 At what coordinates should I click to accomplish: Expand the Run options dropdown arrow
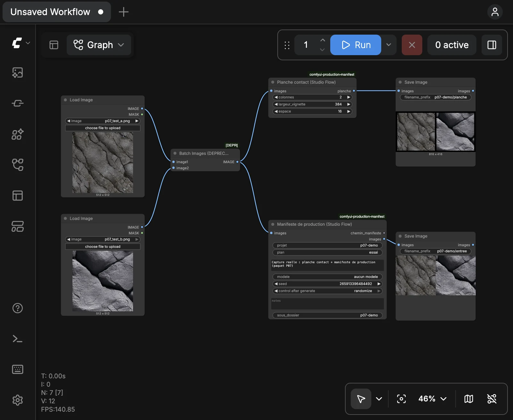tap(389, 45)
